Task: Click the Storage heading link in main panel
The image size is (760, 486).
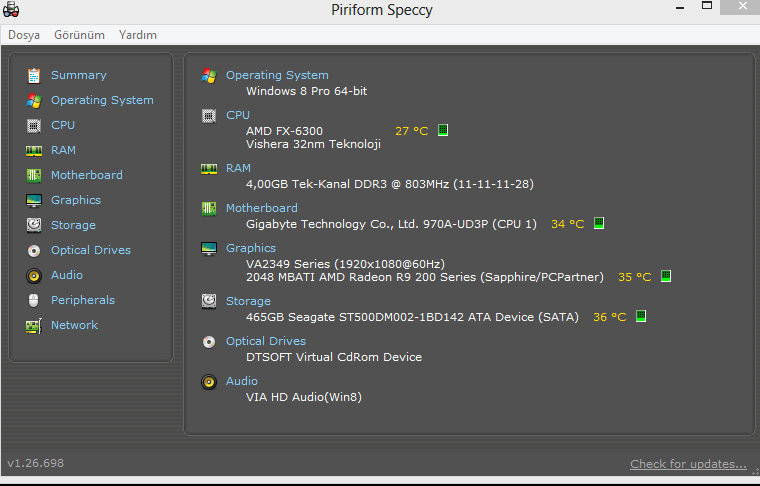Action: point(248,301)
